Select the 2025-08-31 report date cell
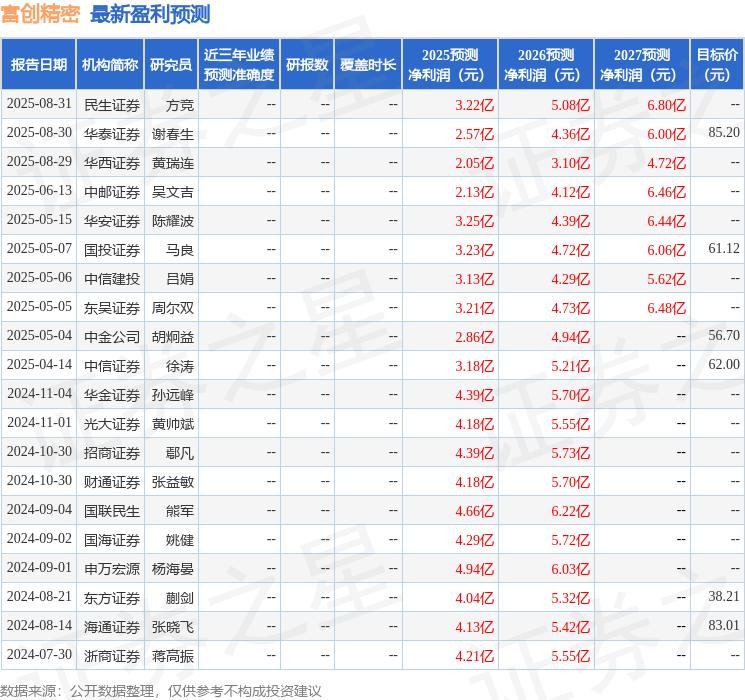Screen dimensions: 745x700 pyautogui.click(x=39, y=104)
